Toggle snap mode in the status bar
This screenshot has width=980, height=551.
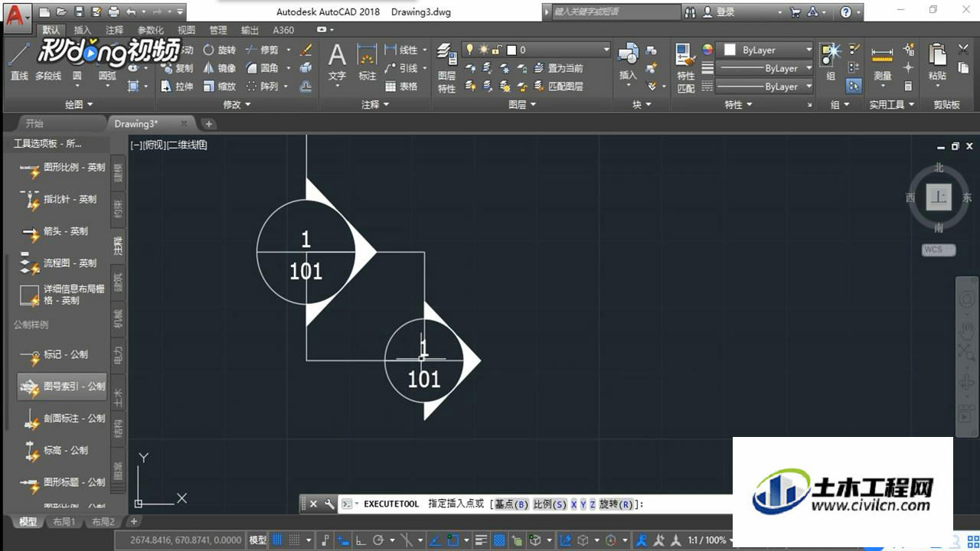tap(295, 540)
